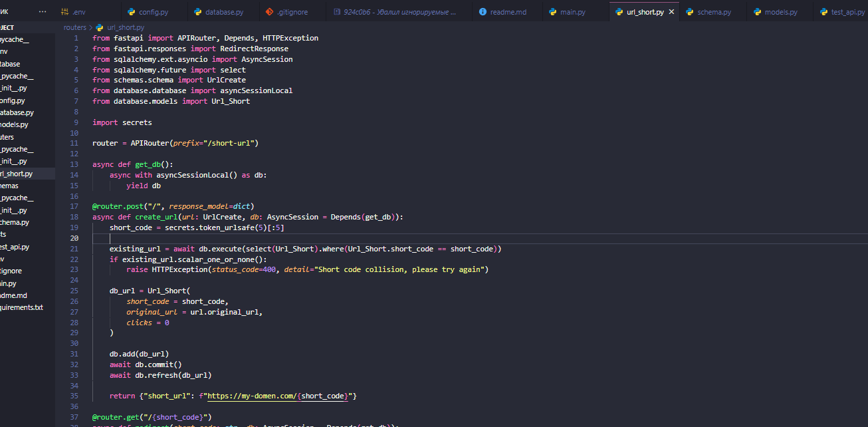Click line number 17 in gutter
Viewport: 868px width, 427px height.
(x=74, y=206)
